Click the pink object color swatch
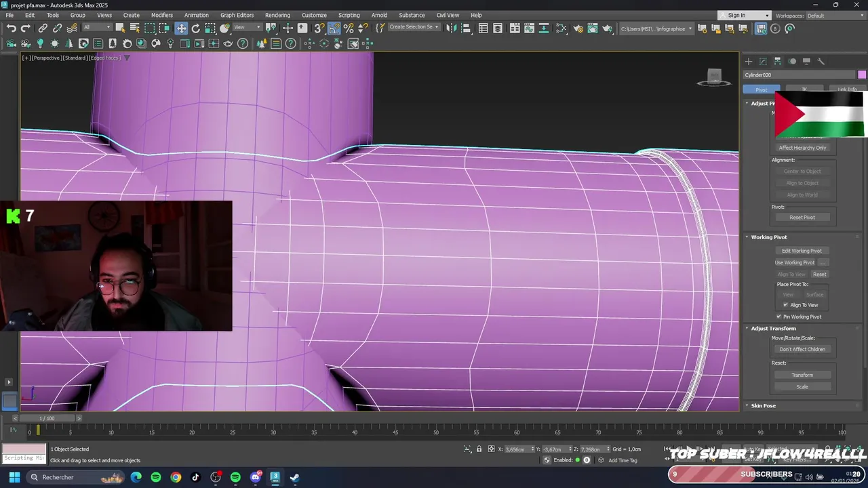 click(861, 75)
